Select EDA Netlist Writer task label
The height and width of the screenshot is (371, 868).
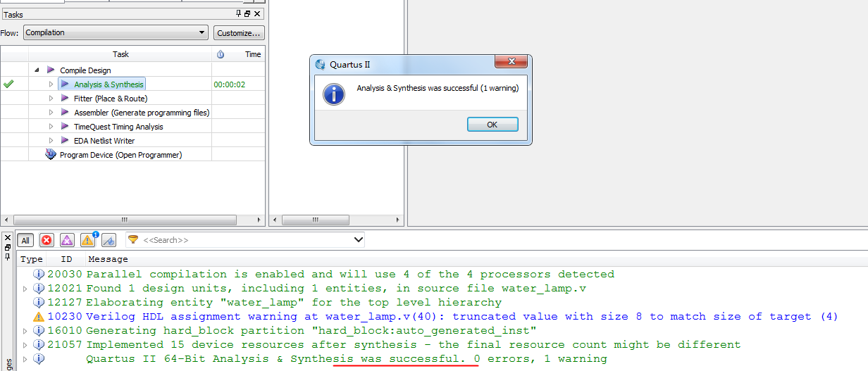tap(104, 141)
